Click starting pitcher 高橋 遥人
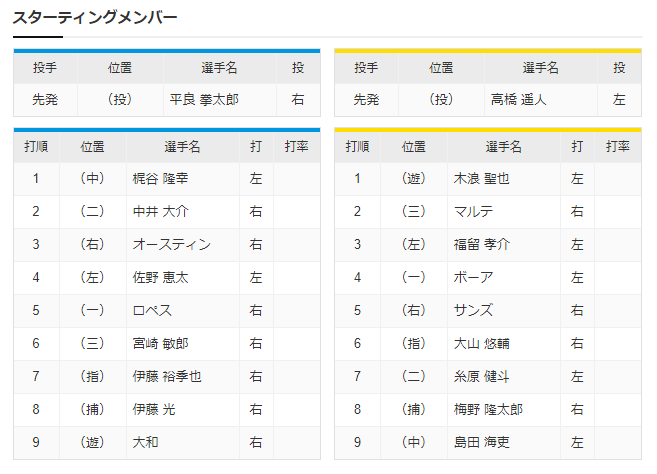The width and height of the screenshot is (657, 474). point(518,100)
